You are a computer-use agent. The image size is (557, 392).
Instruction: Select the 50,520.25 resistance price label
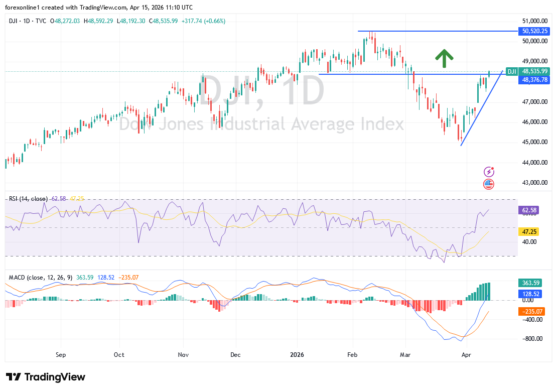[x=534, y=31]
